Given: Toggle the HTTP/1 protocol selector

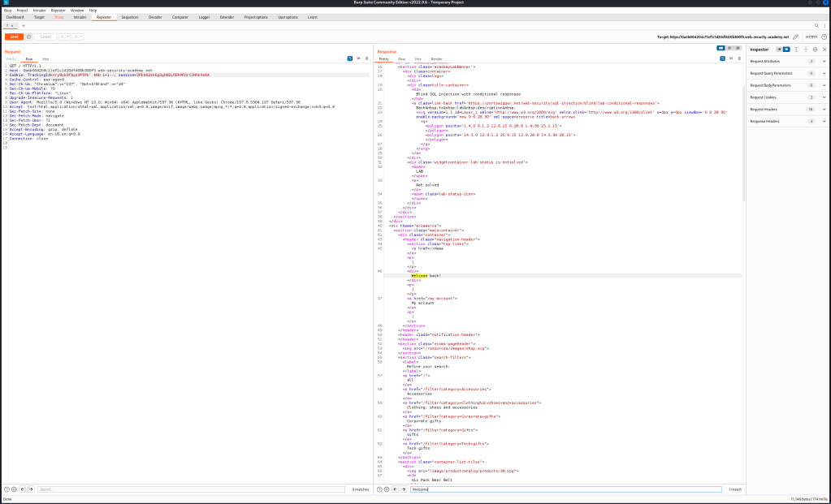Looking at the screenshot, I should click(811, 37).
